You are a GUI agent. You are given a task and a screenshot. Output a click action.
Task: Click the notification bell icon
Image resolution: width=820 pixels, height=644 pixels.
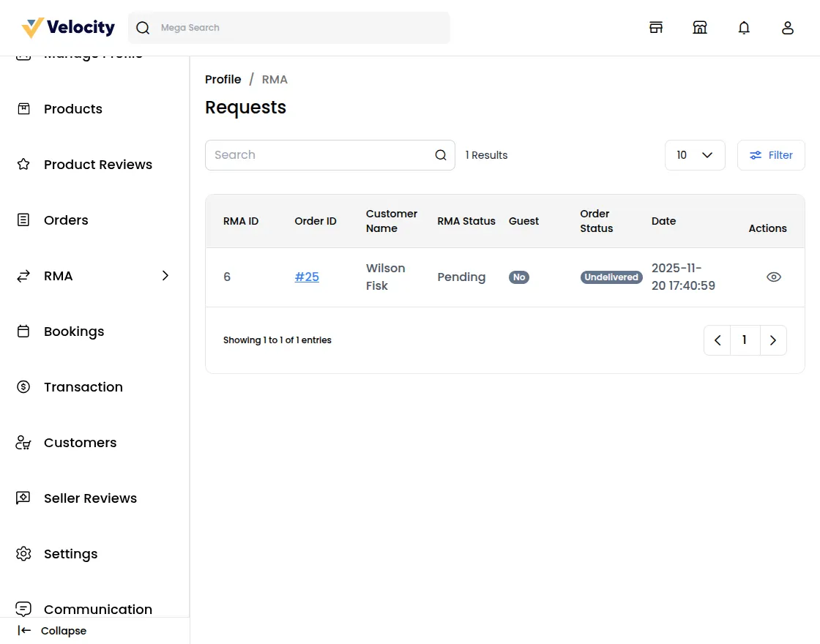(744, 28)
